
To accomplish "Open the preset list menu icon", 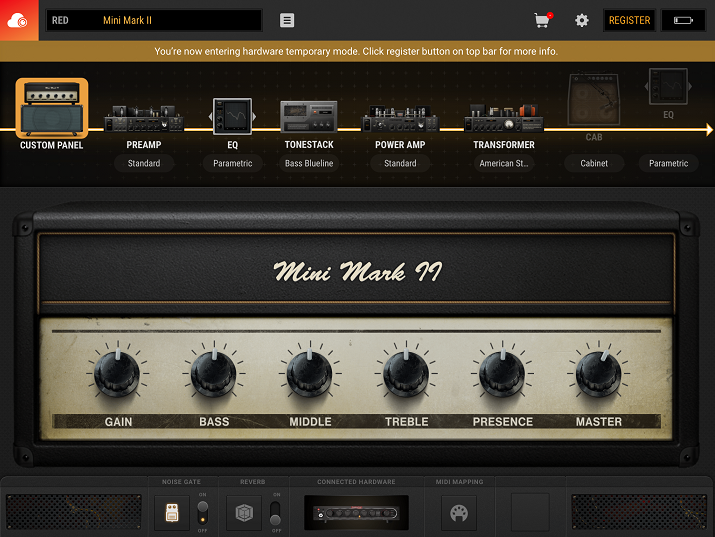I will pos(287,20).
